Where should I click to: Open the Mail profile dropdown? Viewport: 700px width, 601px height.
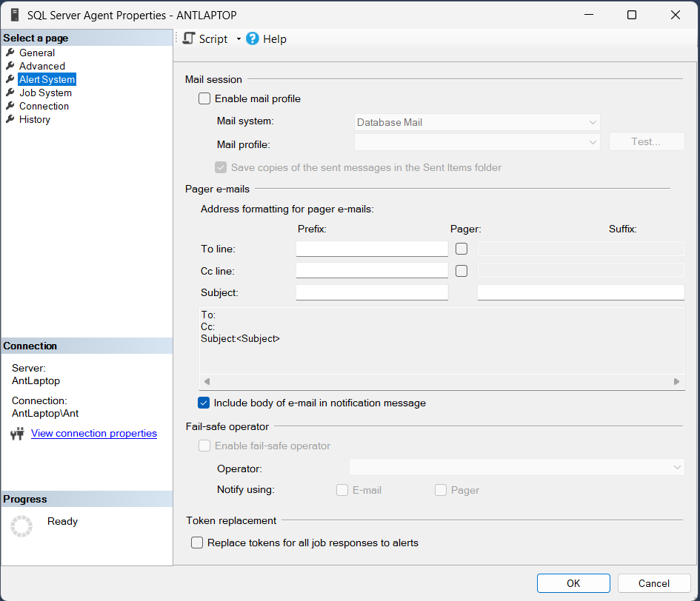coord(477,141)
